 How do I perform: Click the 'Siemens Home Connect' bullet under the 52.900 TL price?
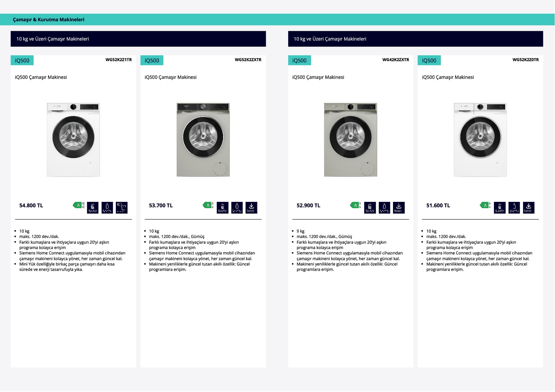point(350,256)
